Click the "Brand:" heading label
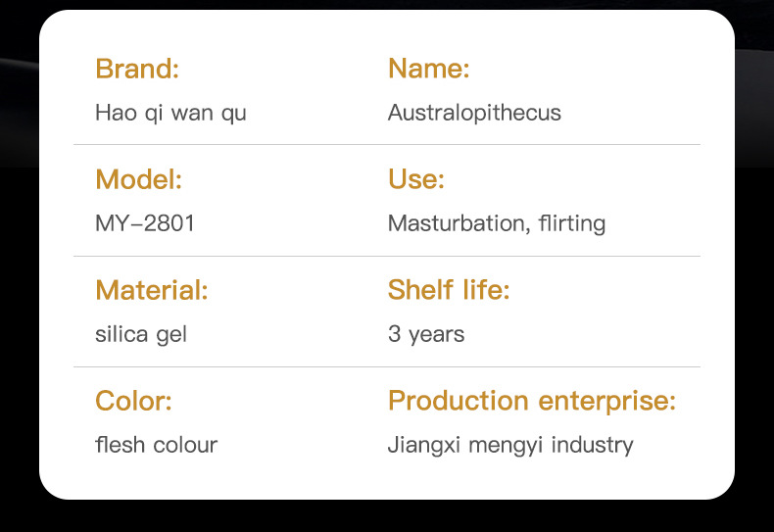The width and height of the screenshot is (774, 532). 137,69
